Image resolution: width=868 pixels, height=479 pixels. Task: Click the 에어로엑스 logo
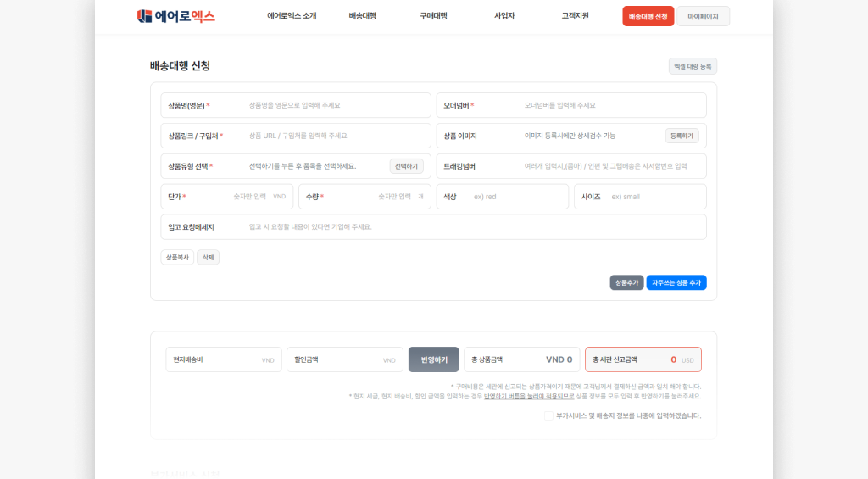pyautogui.click(x=176, y=16)
